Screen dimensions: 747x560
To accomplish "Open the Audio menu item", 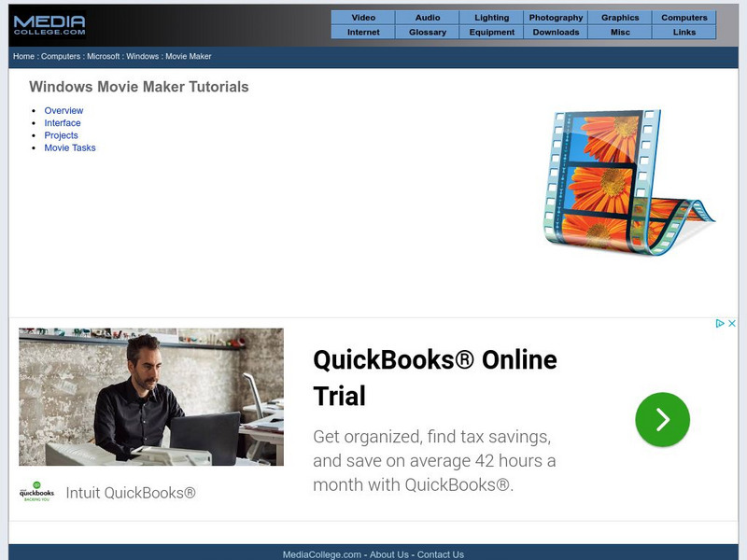I will [428, 18].
